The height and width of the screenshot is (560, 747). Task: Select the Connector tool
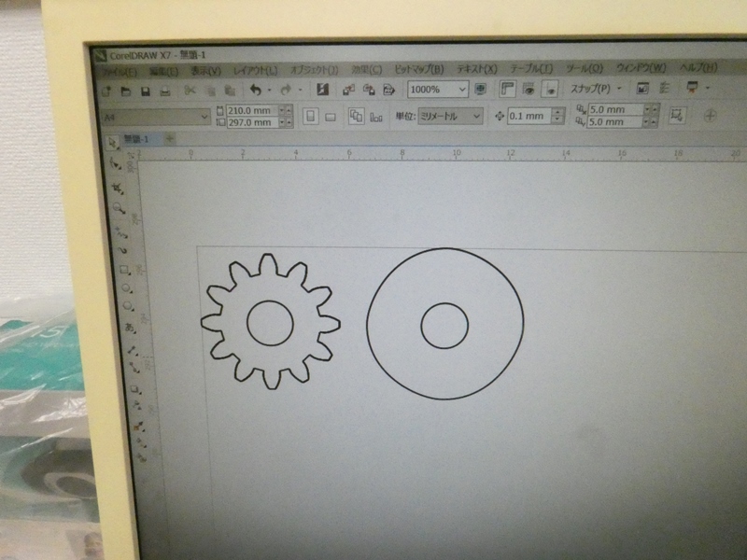[x=134, y=367]
